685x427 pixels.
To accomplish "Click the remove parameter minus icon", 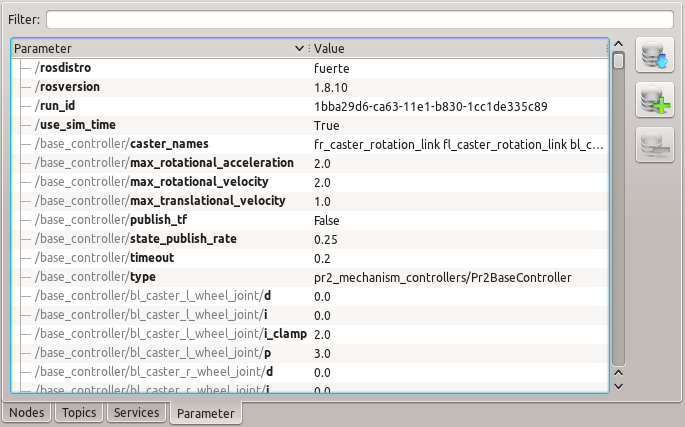I will point(654,145).
